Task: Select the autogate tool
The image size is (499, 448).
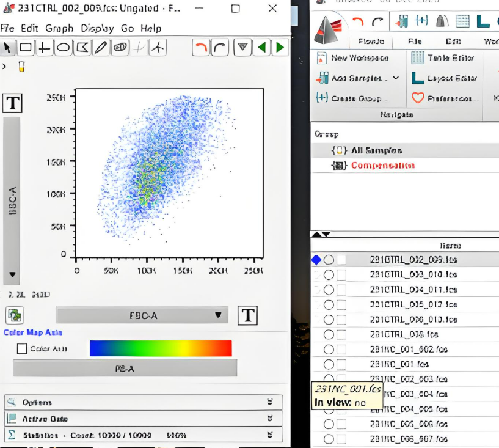Action: 120,48
